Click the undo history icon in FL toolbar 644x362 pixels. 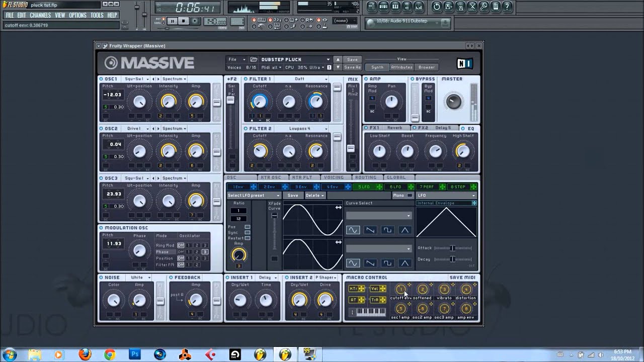437,7
